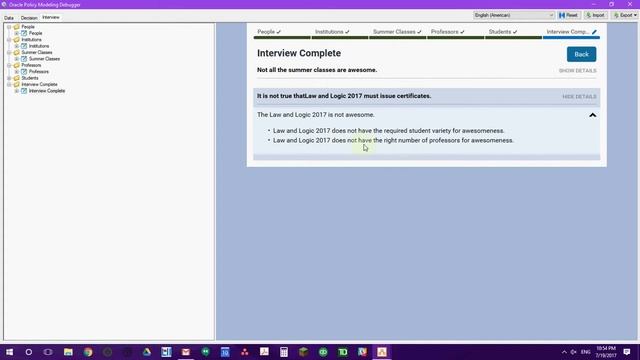Click the Summer Classes screen icon
Viewport: 640px width, 360px height.
tap(24, 59)
